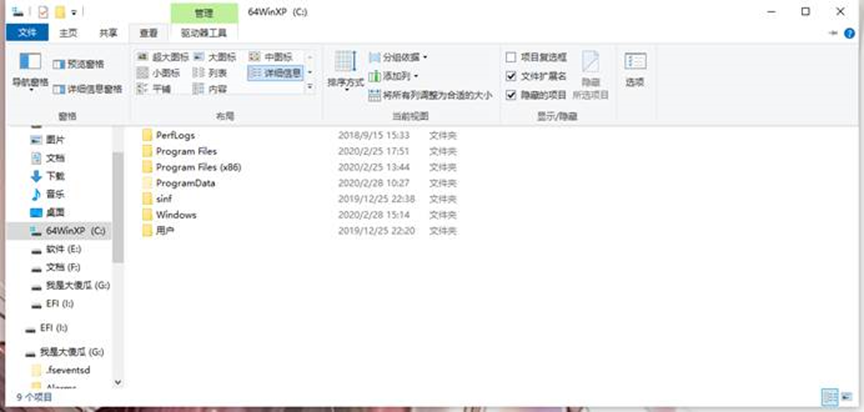
Task: Select 64WinXP (C:) in navigation pane
Action: tap(59, 231)
